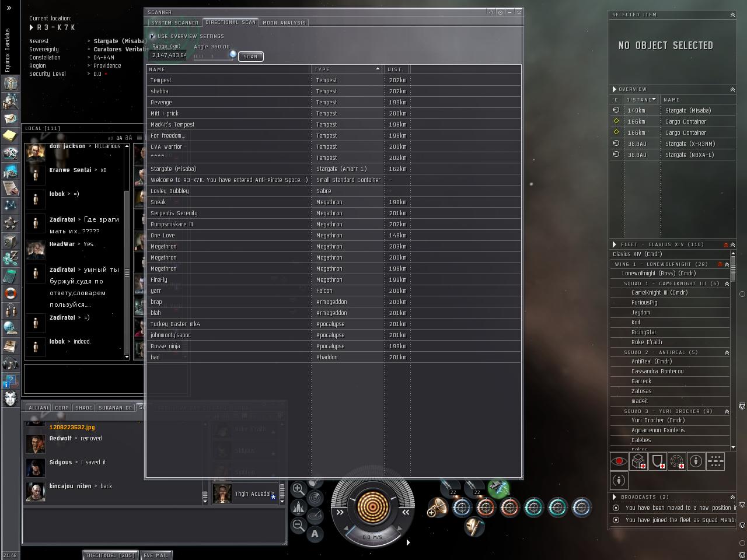Collapse the Wing 1 Lonewolfnight group
The image size is (747, 560).
[x=727, y=264]
